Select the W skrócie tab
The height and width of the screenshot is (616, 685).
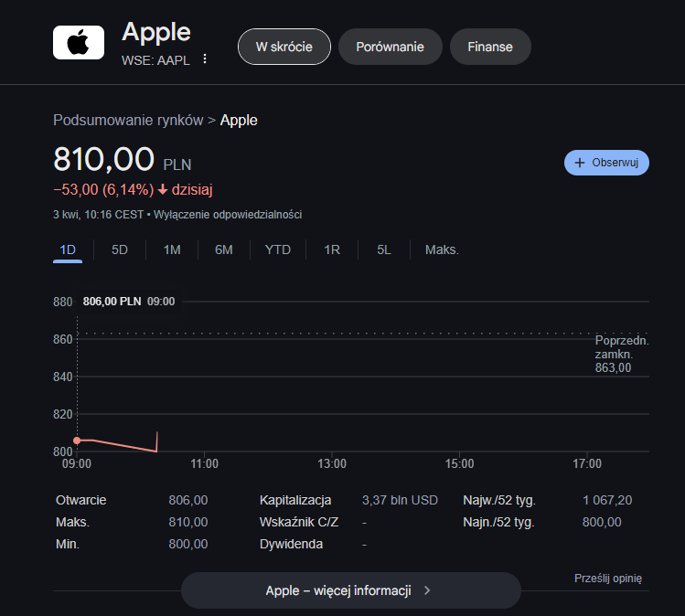point(284,47)
